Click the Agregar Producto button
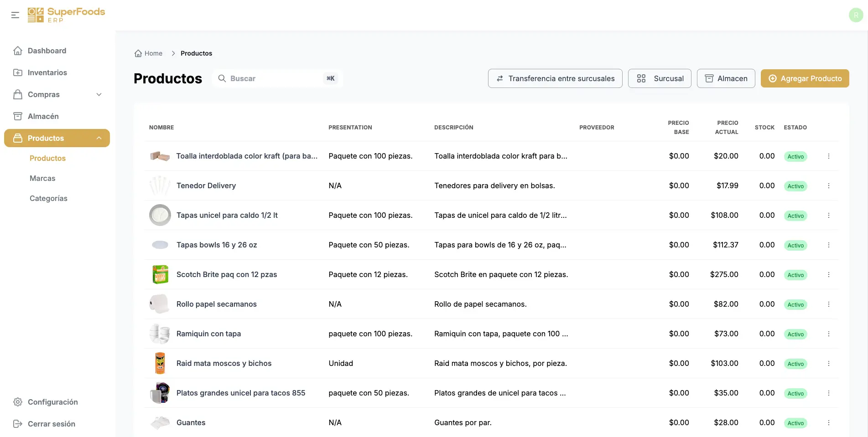Viewport: 868px width, 437px height. click(x=805, y=78)
